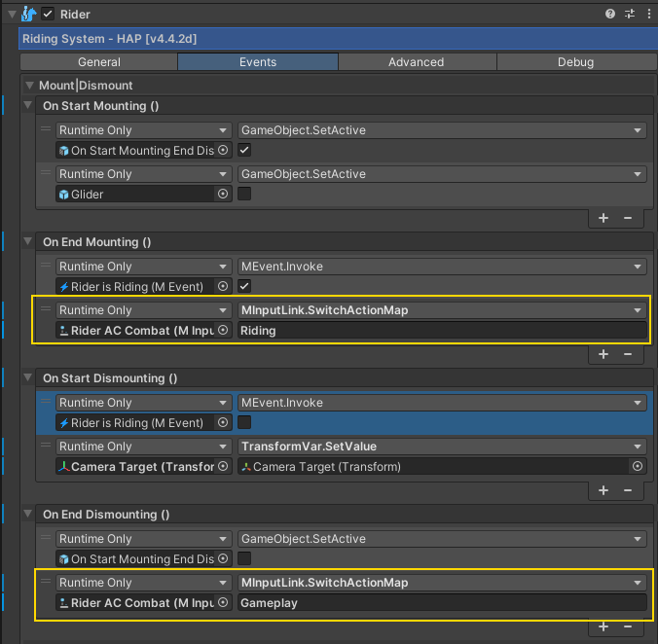Click the plus icon under On Start Mounting
658x644 pixels.
[603, 219]
